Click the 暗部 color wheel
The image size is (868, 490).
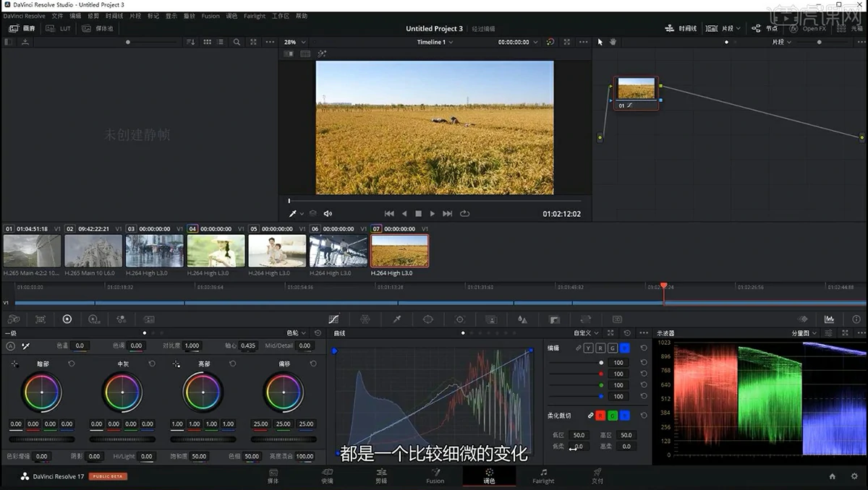point(41,392)
